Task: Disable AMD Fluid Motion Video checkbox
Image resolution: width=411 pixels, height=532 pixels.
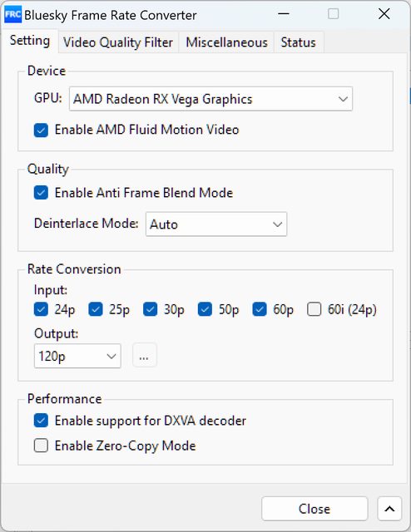Action: tap(41, 130)
